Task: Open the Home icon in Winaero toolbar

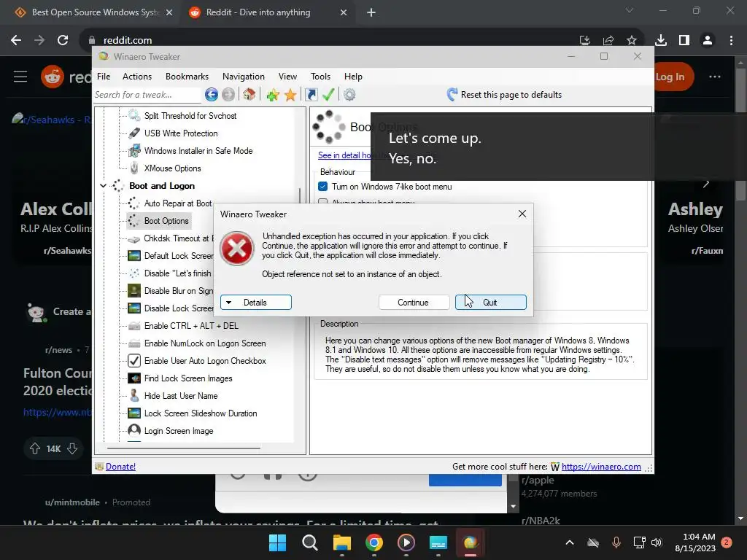Action: pos(249,95)
